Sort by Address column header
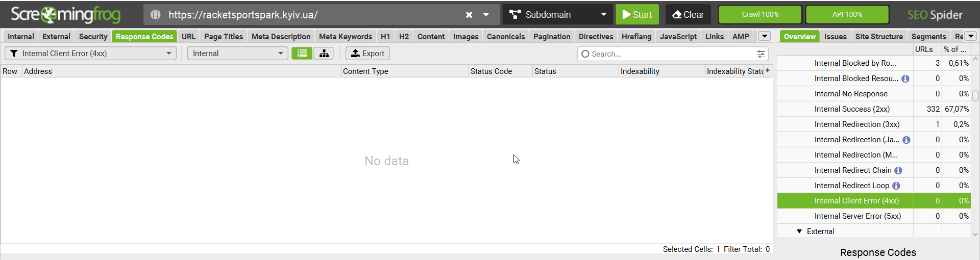The image size is (980, 260). (x=181, y=71)
